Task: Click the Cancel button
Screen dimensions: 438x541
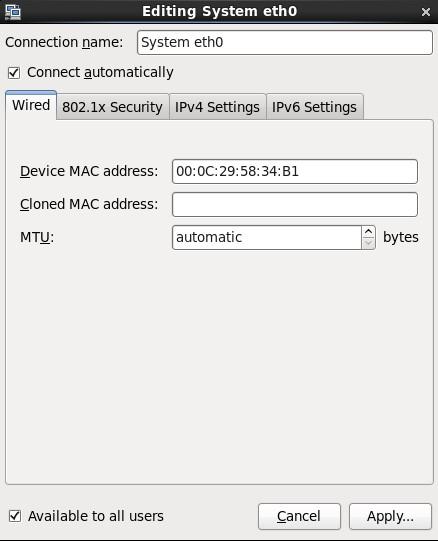Action: [299, 516]
